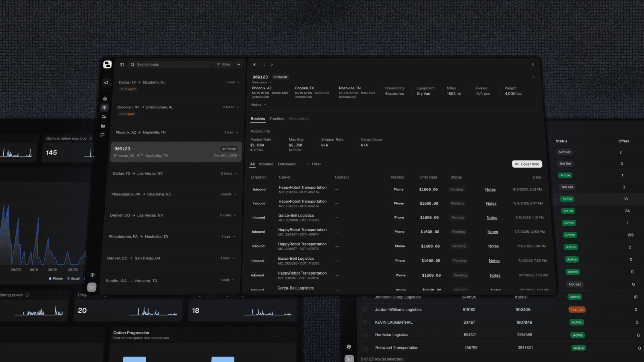Image resolution: width=644 pixels, height=362 pixels.
Task: Click the Cover load button
Action: tap(527, 164)
